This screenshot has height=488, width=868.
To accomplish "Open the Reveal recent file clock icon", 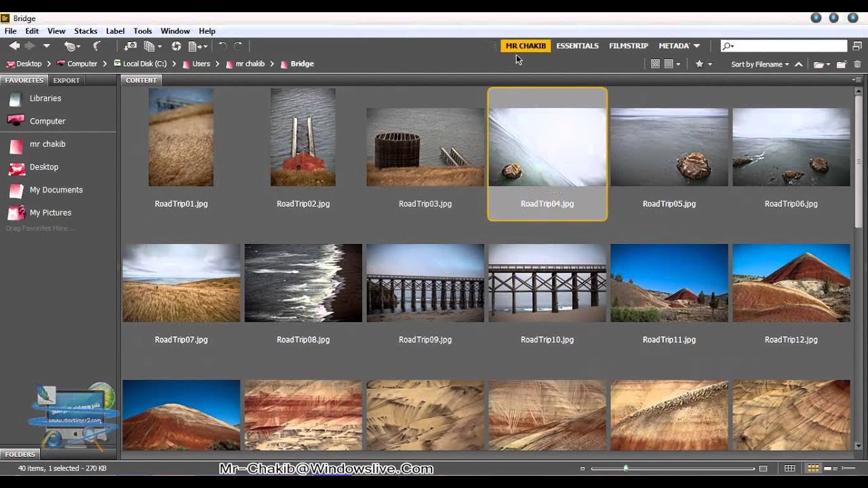I will (x=71, y=46).
